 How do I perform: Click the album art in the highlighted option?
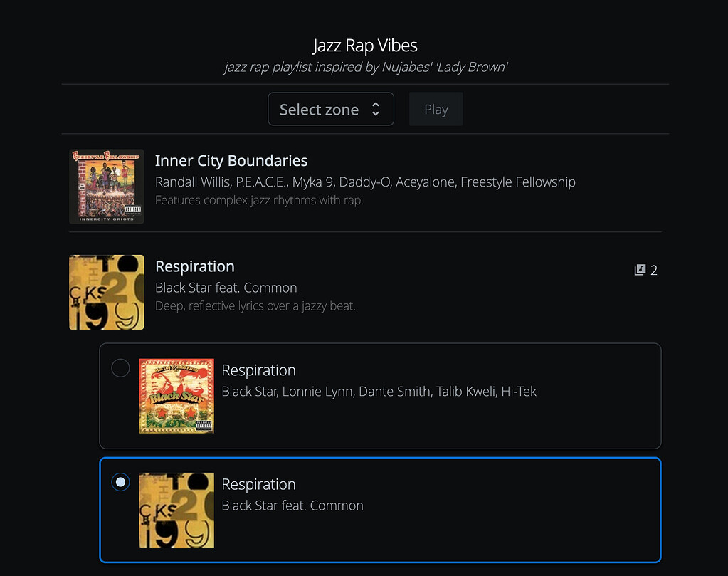[176, 510]
